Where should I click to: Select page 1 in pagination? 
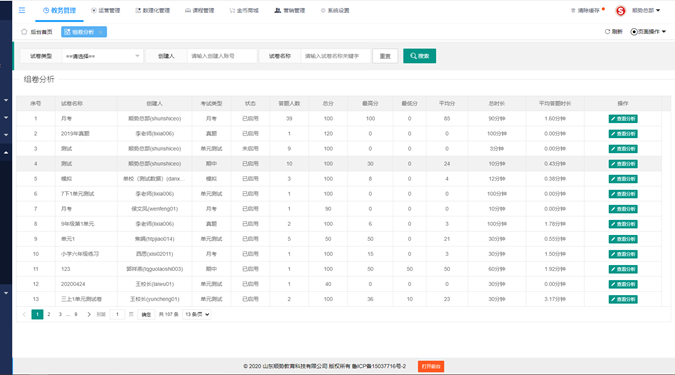pyautogui.click(x=37, y=314)
